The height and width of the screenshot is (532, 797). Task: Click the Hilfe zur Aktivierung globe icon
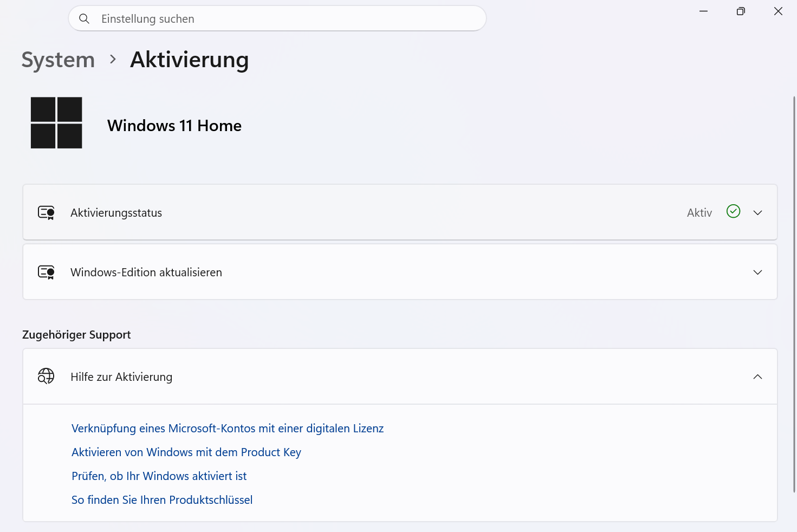(x=46, y=376)
